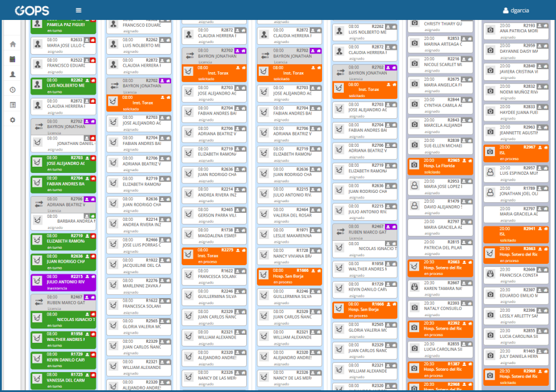Click 'en proceso' on the R2275 card
This screenshot has height=392, width=556.
tap(208, 262)
